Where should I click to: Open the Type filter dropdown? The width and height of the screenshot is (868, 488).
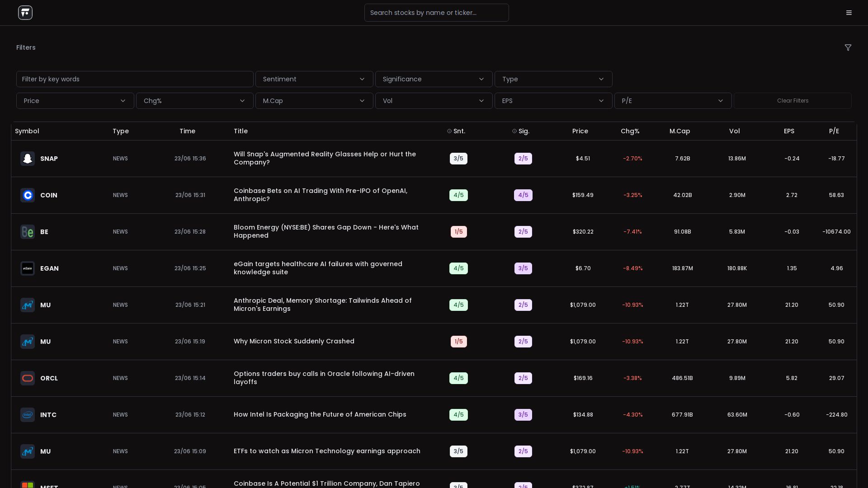pyautogui.click(x=553, y=79)
